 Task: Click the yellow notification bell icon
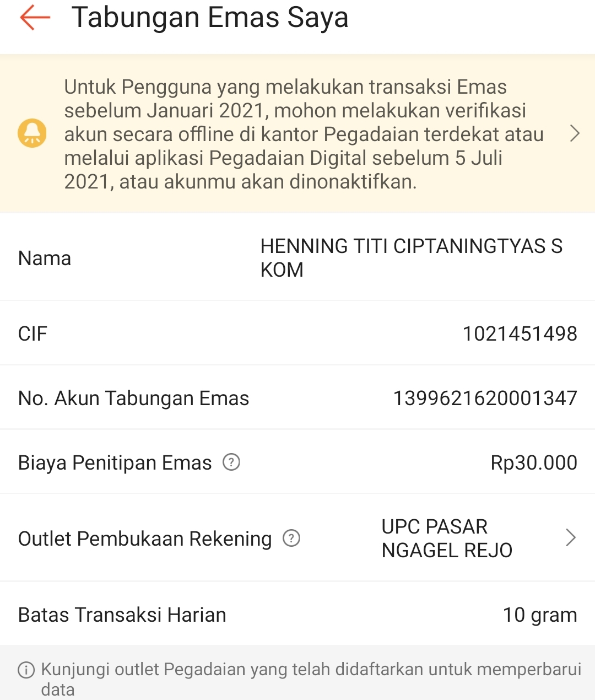tap(32, 134)
